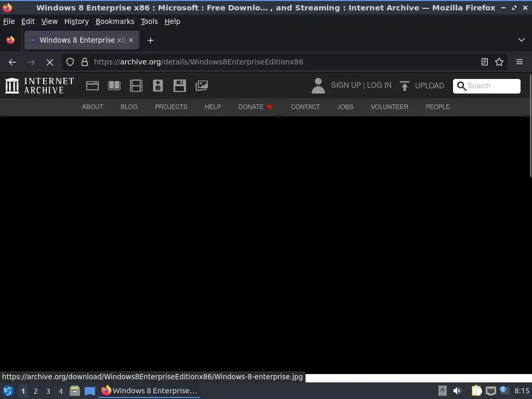Click the removable media tray icon
This screenshot has height=399, width=532.
click(x=443, y=391)
